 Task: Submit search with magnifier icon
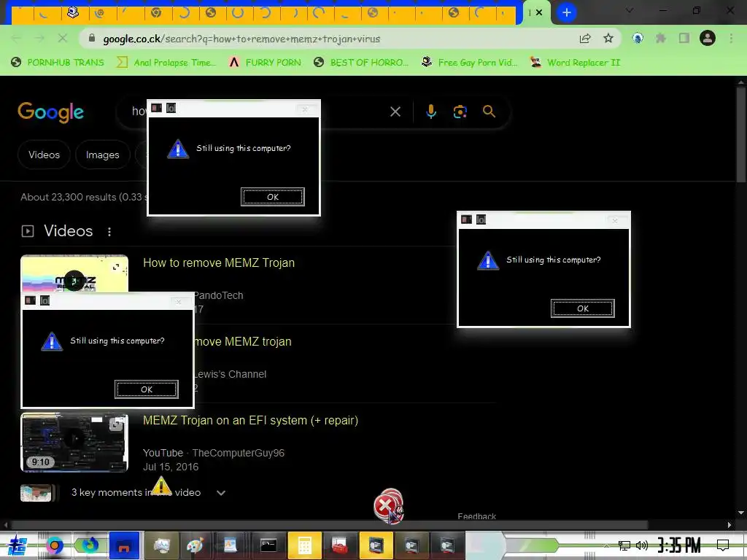[489, 112]
